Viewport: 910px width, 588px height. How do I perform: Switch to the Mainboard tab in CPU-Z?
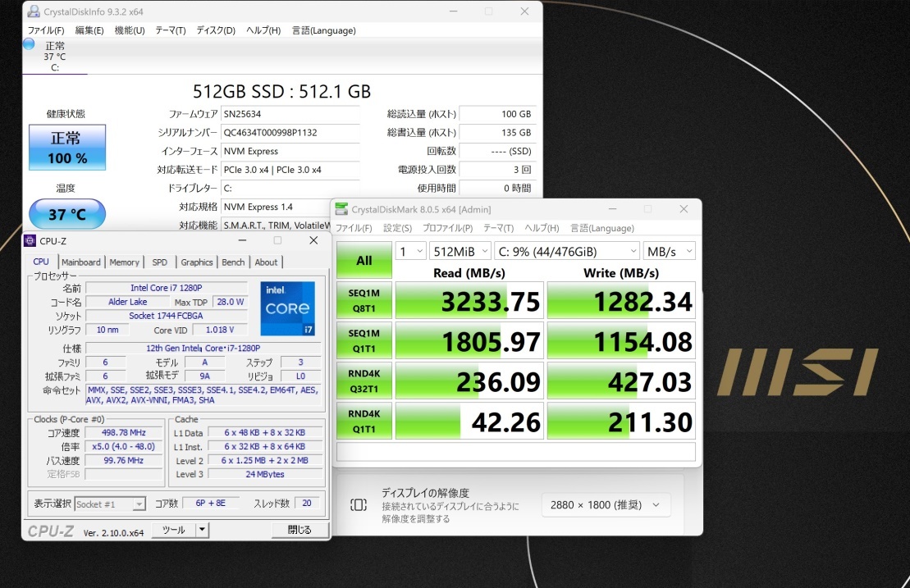[x=82, y=262]
